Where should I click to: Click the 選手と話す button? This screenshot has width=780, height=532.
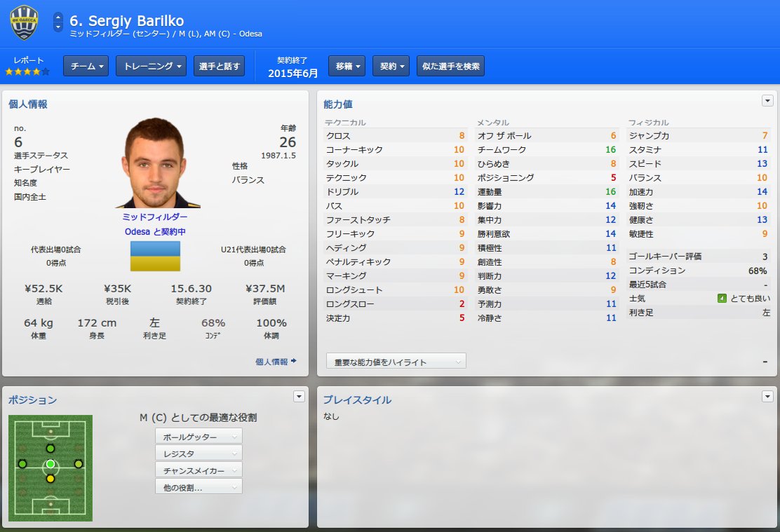pos(219,66)
